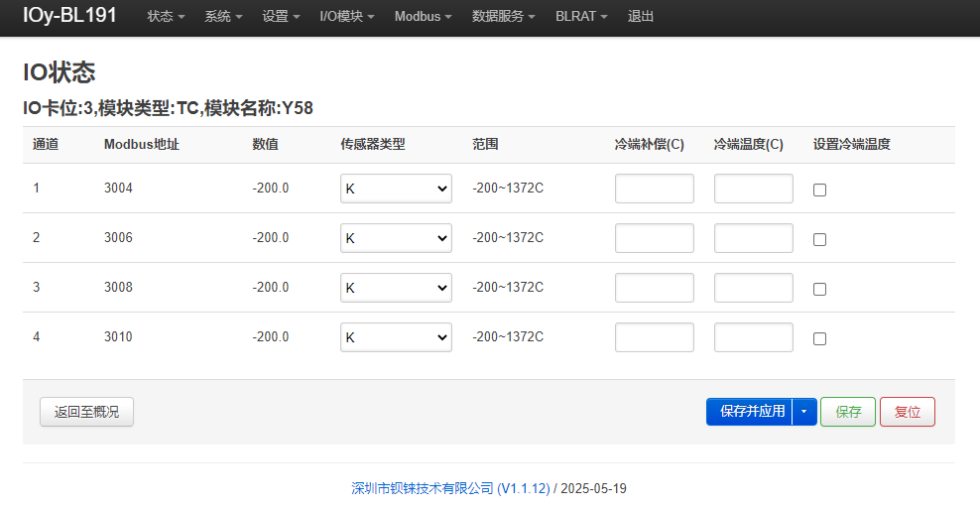Expand channel 2 传感器类型 dropdown

tap(396, 238)
